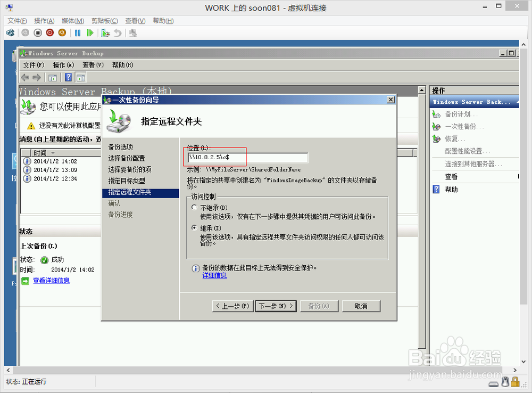This screenshot has width=532, height=393.
Task: Click info icon for 2014/1/2 13:09 event
Action: [27, 170]
